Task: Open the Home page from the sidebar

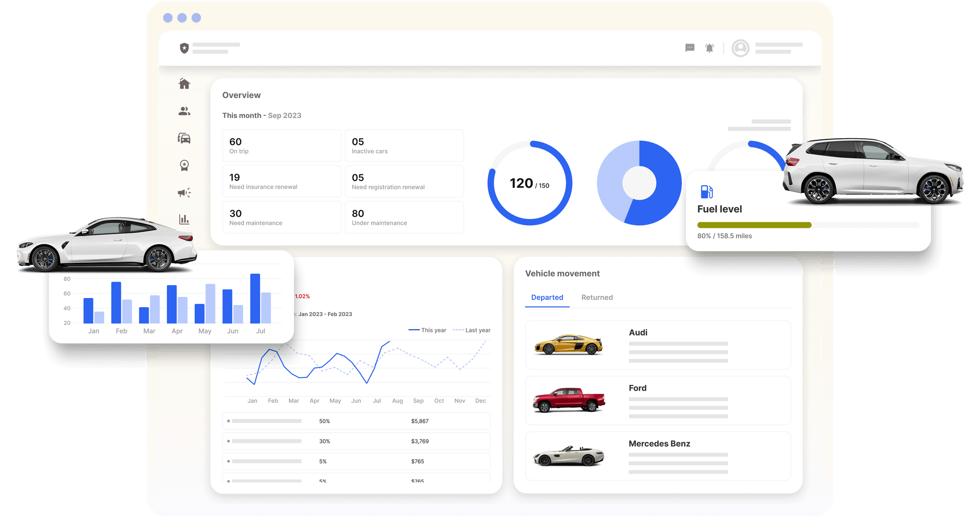Action: (184, 84)
